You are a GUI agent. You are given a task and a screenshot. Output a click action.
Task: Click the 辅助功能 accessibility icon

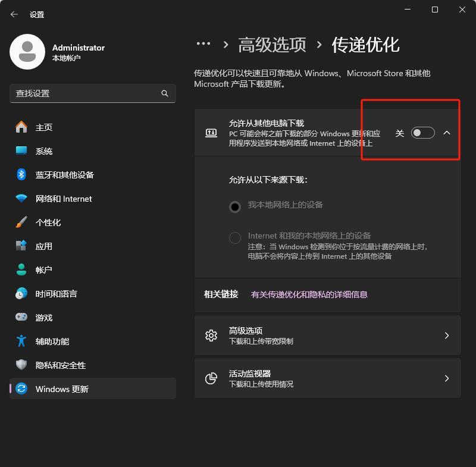point(21,341)
